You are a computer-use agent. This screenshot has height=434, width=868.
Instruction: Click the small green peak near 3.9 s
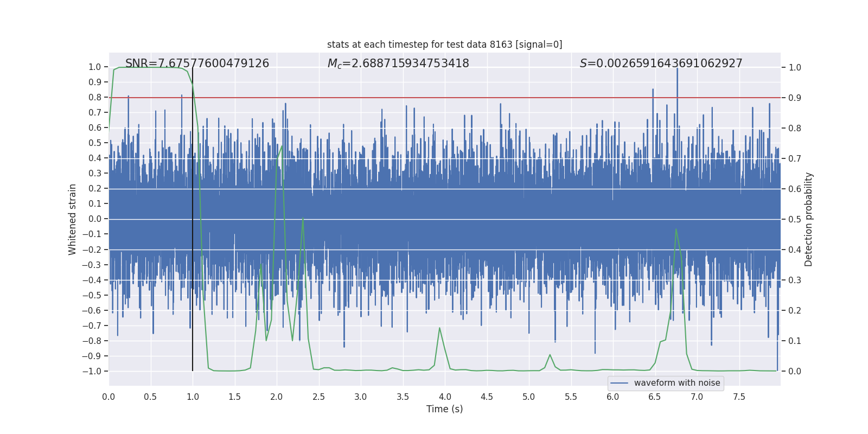tap(439, 328)
